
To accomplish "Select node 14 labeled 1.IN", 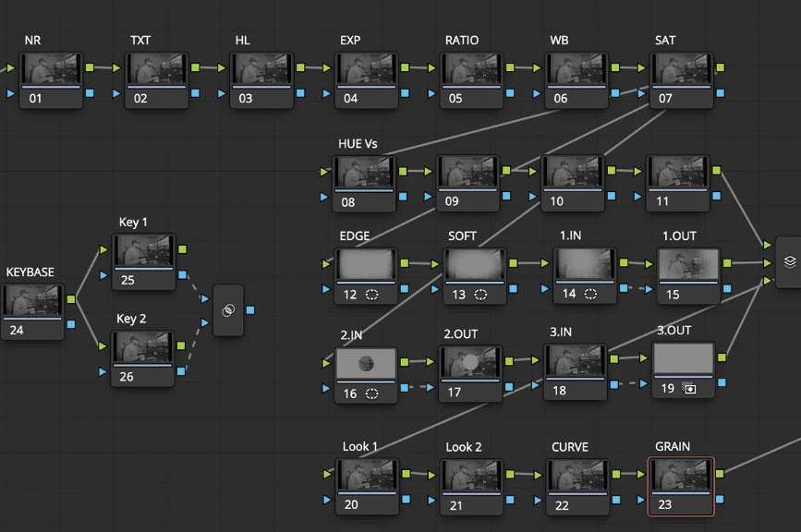I will click(585, 276).
